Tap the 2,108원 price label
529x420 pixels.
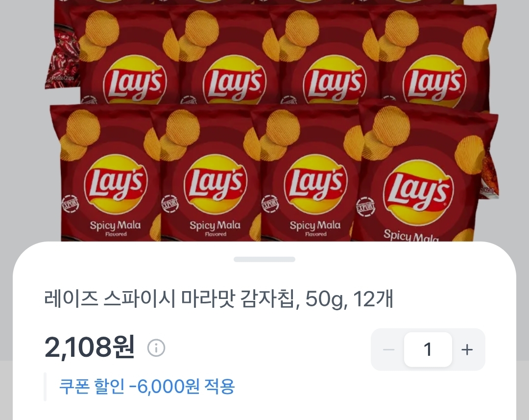(90, 347)
